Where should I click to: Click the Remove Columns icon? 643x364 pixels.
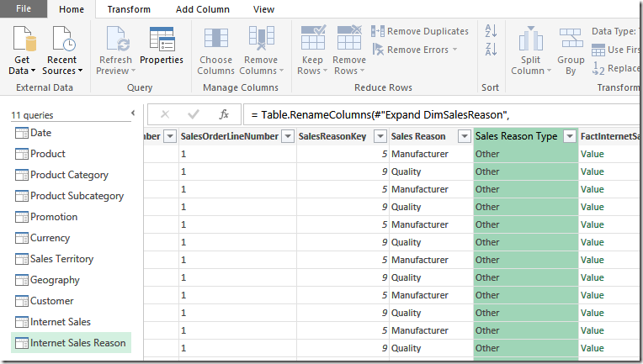(x=261, y=39)
